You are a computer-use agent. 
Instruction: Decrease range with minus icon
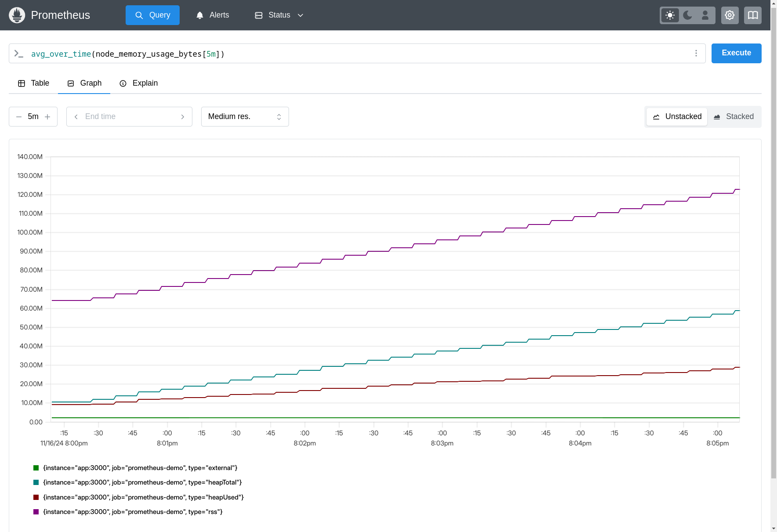[19, 117]
